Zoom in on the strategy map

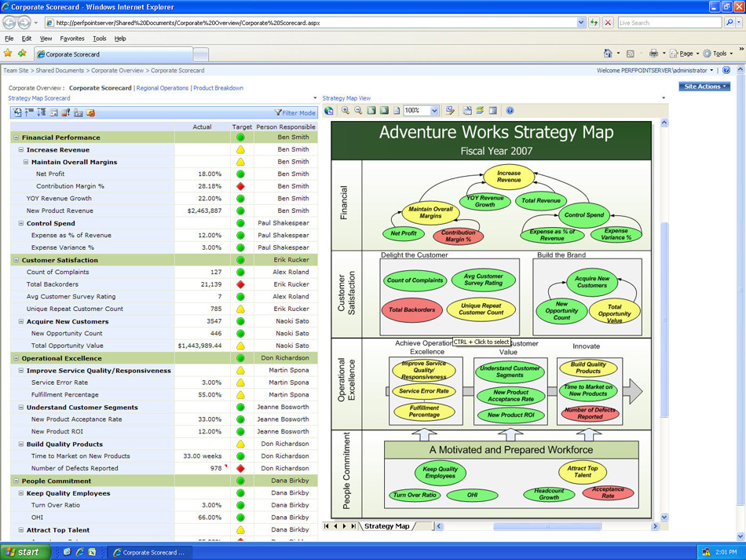[x=346, y=111]
